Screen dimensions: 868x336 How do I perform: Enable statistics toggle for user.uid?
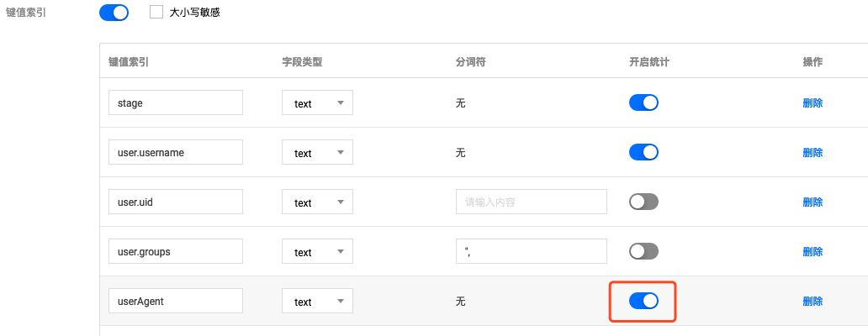point(643,202)
